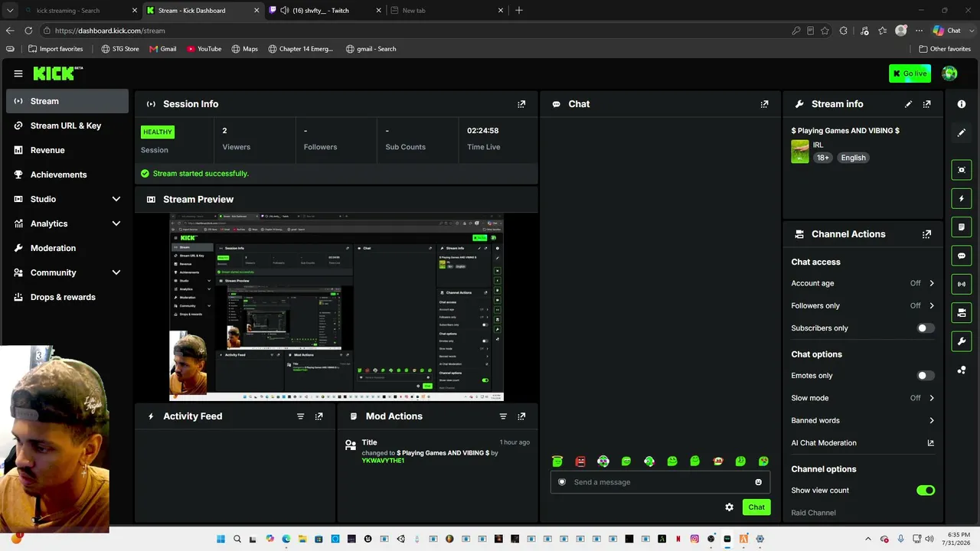The image size is (980, 551).
Task: Insert the red angry face emote
Action: click(x=580, y=461)
